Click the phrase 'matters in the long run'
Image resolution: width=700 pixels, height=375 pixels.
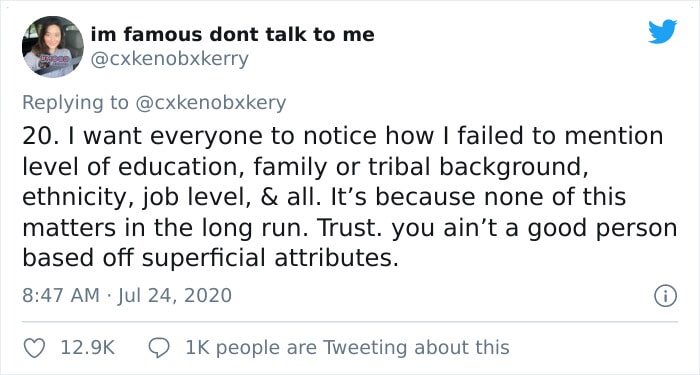tap(168, 228)
